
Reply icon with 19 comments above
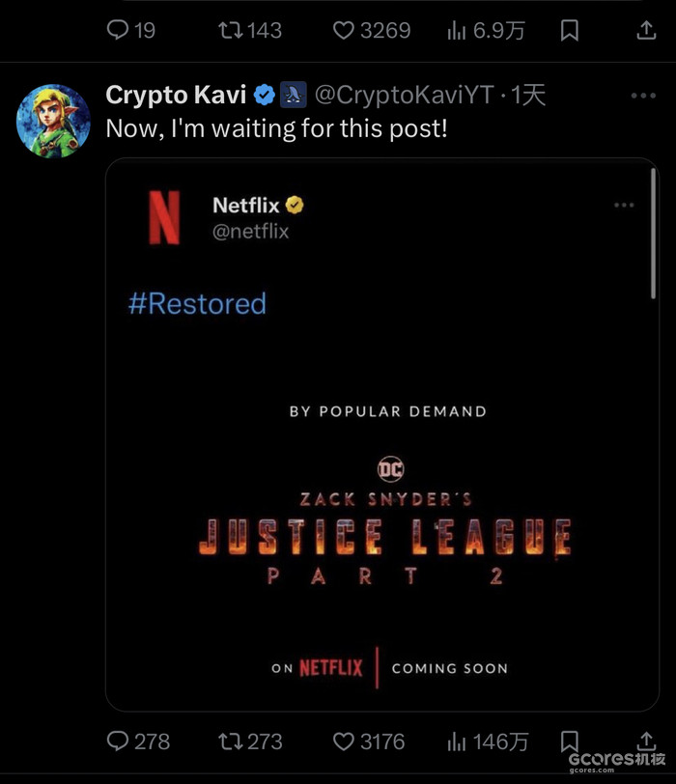coord(118,31)
